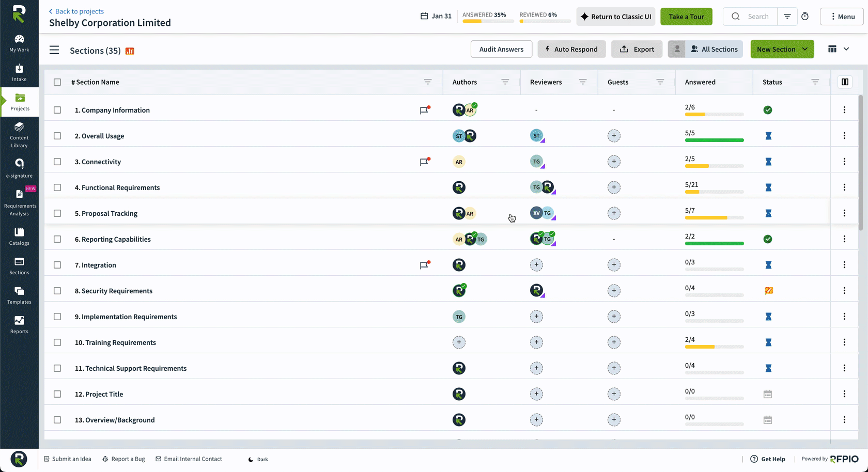868x472 pixels.
Task: Click the Jan 31 due date calendar icon
Action: (424, 16)
